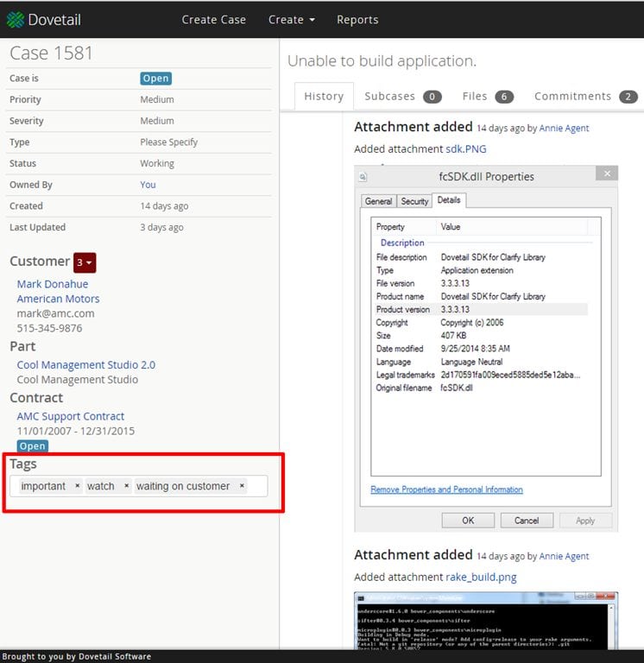Open the Create dropdown menu
This screenshot has width=644, height=663.
291,20
